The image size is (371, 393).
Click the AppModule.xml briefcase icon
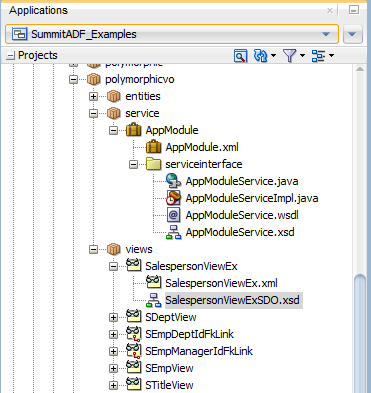pyautogui.click(x=154, y=147)
